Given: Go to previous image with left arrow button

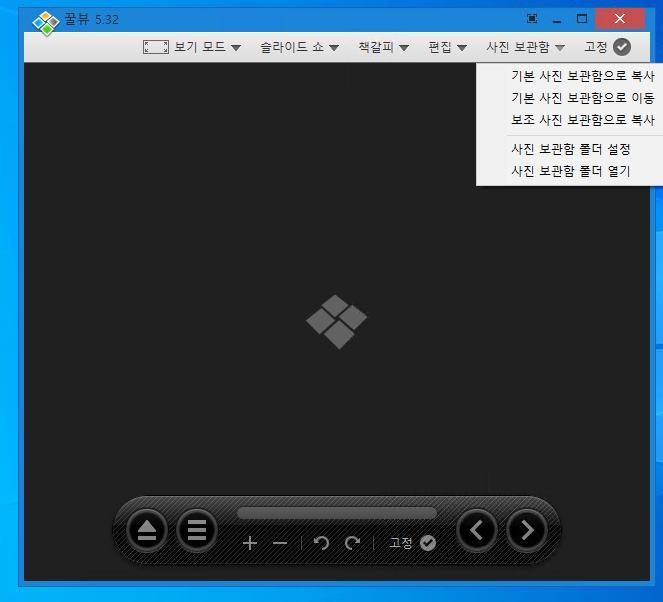Looking at the screenshot, I should 477,530.
